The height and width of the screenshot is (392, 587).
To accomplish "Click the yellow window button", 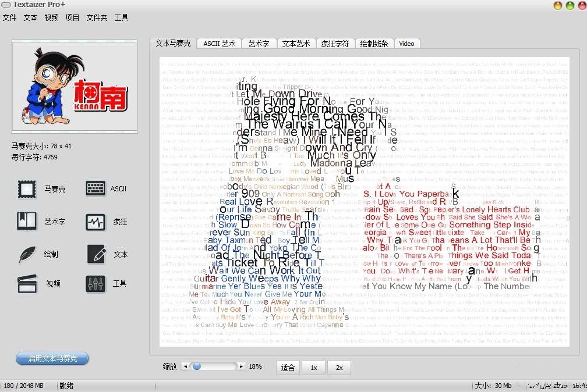I will [x=558, y=6].
